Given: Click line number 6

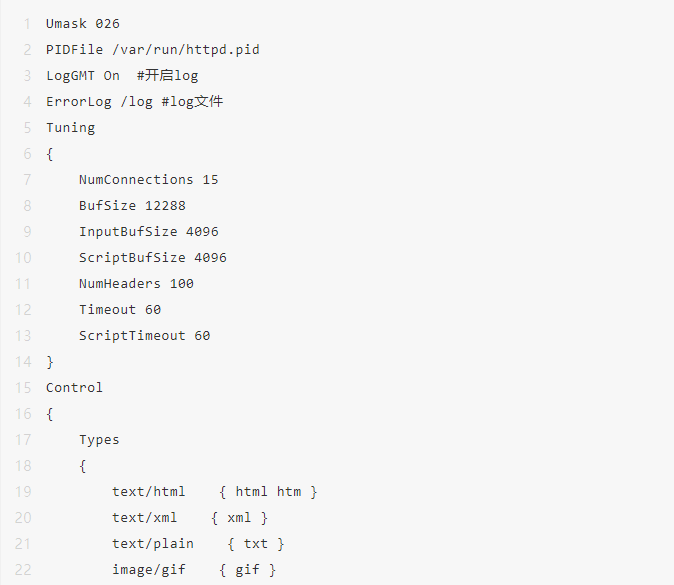Looking at the screenshot, I should pos(27,153).
